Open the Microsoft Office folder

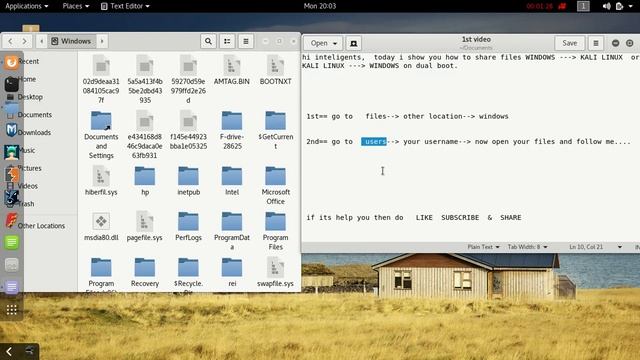click(x=276, y=185)
